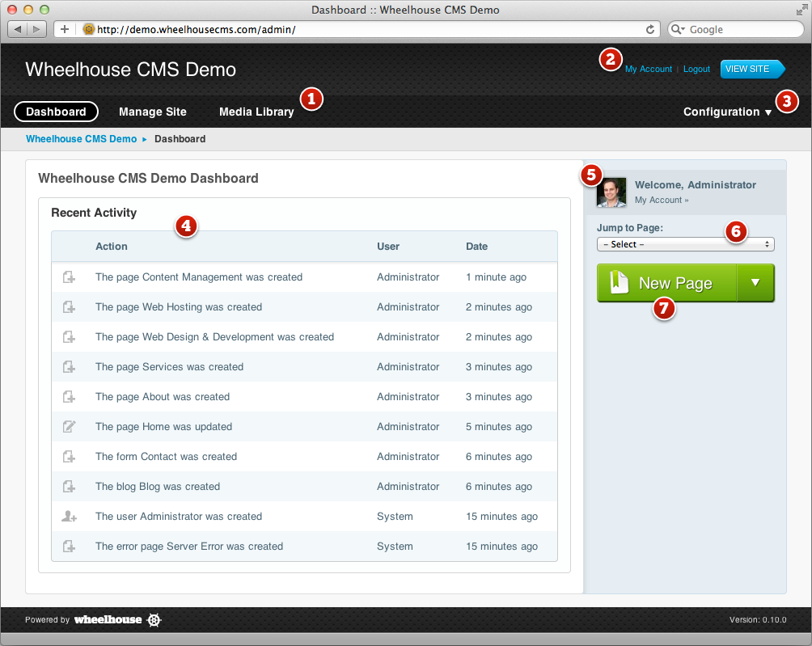Click the '5 minutes ago' date cell
812x646 pixels.
point(499,427)
